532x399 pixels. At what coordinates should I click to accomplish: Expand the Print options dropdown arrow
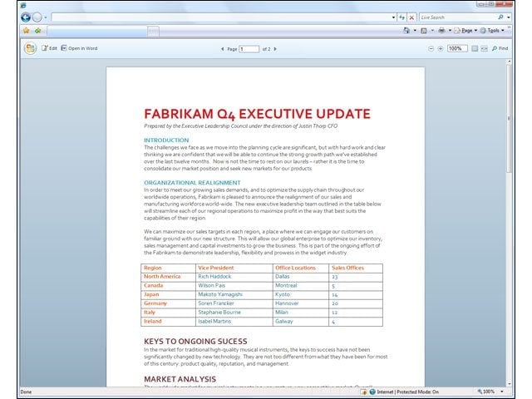[x=450, y=31]
